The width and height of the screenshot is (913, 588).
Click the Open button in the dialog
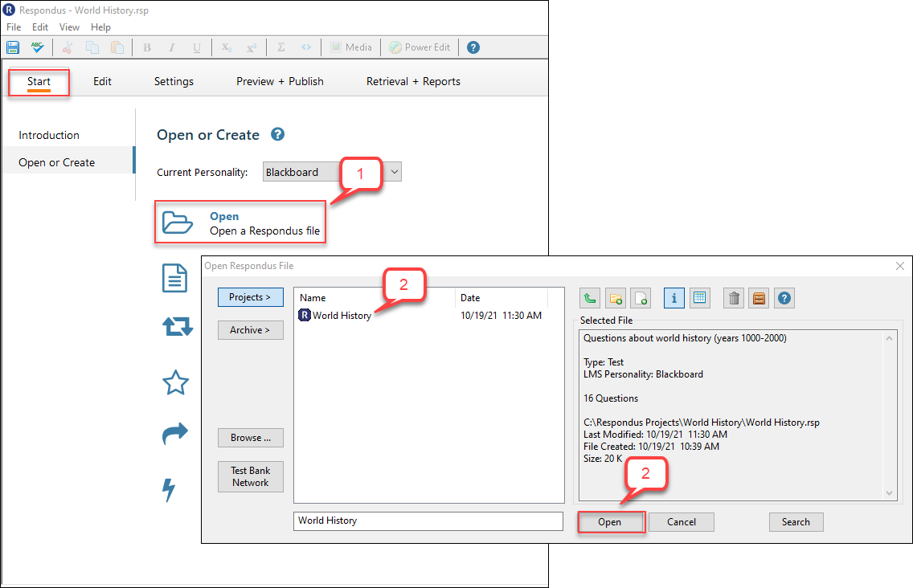611,521
